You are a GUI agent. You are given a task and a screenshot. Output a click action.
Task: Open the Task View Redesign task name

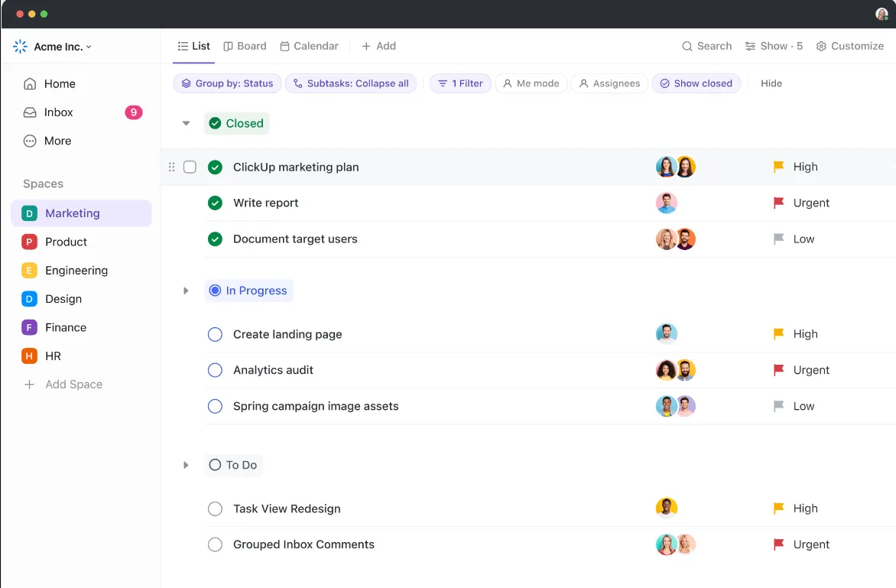coord(287,508)
